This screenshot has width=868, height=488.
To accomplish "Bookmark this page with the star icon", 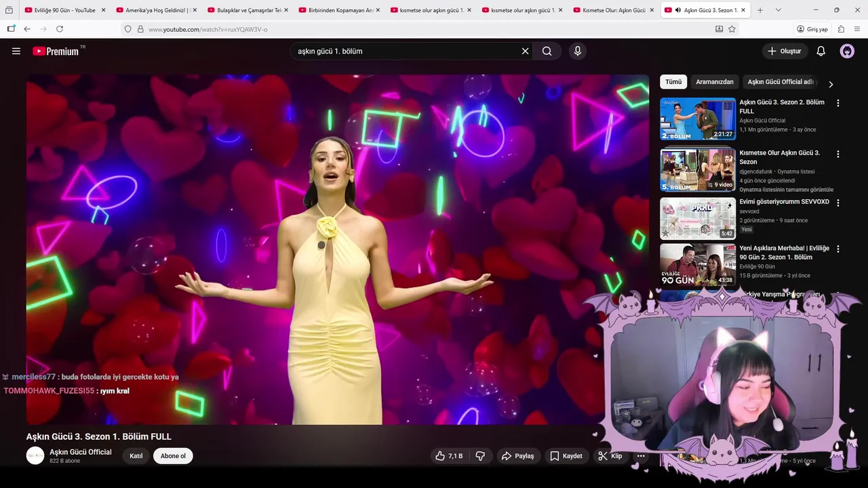I will pos(732,29).
